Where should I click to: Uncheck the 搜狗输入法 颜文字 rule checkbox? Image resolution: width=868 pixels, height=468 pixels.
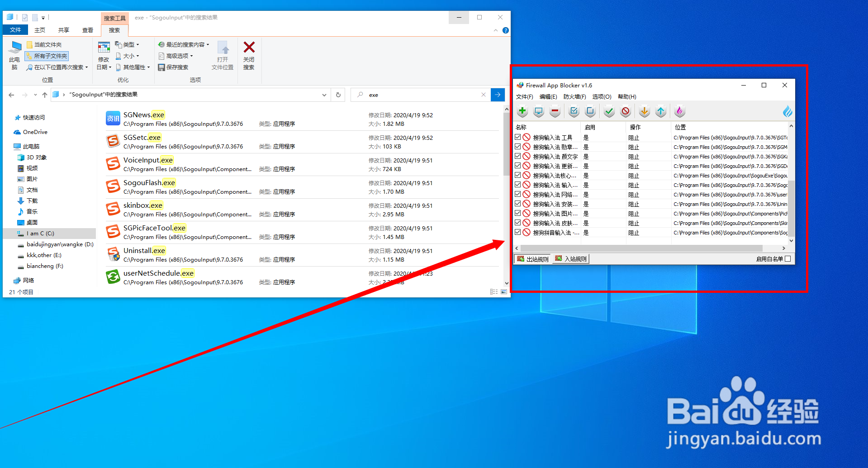[518, 156]
